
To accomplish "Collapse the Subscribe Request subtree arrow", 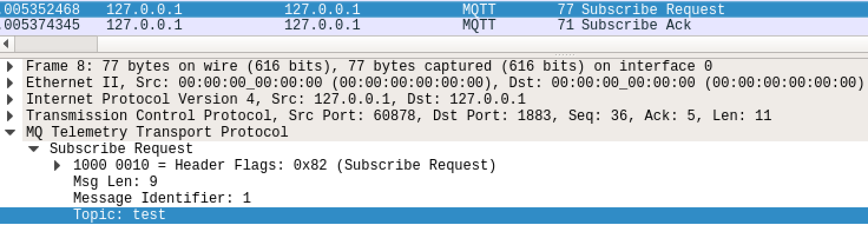I will (34, 148).
